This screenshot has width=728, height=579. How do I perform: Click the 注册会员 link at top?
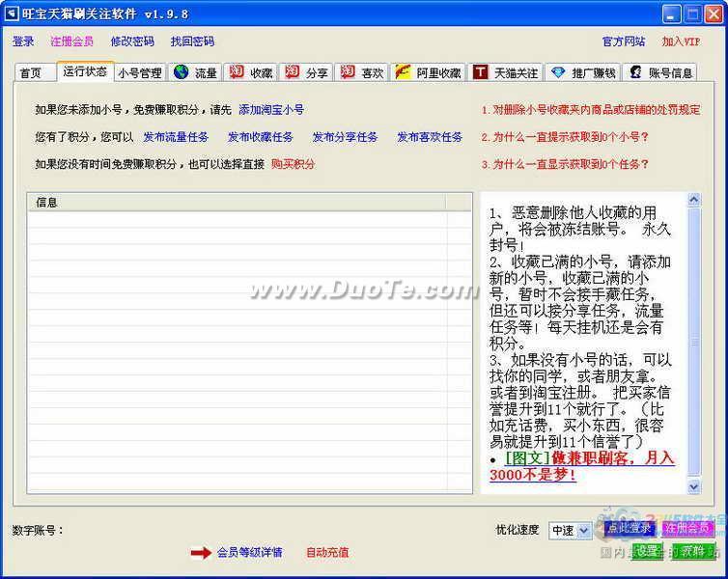[72, 41]
